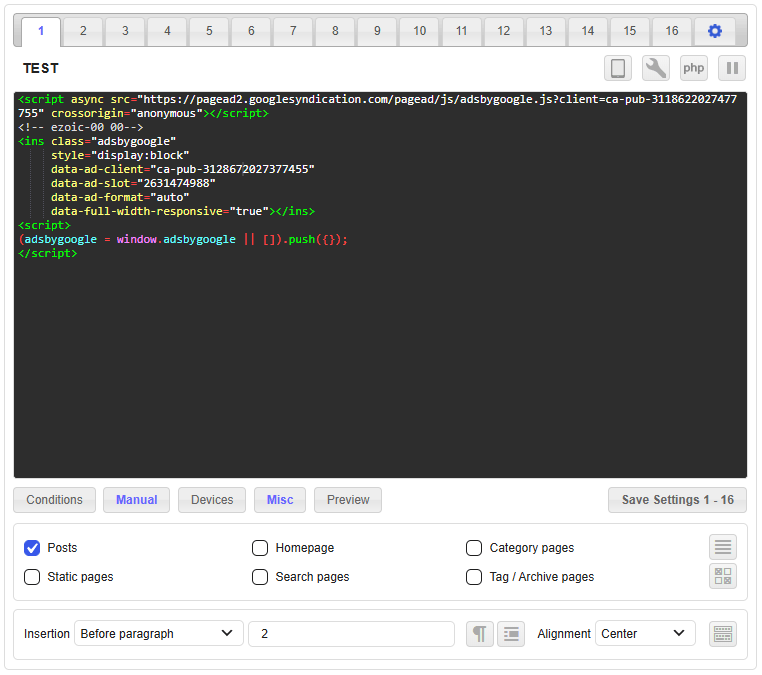This screenshot has height=675, width=762.
Task: Open block tab 4
Action: [167, 32]
